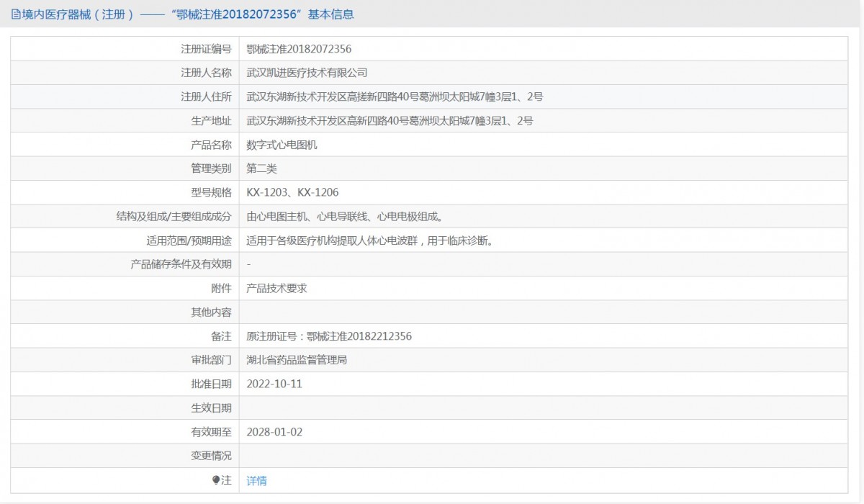Image resolution: width=864 pixels, height=504 pixels.
Task: Select value 产品技术要求
Action: [x=276, y=288]
